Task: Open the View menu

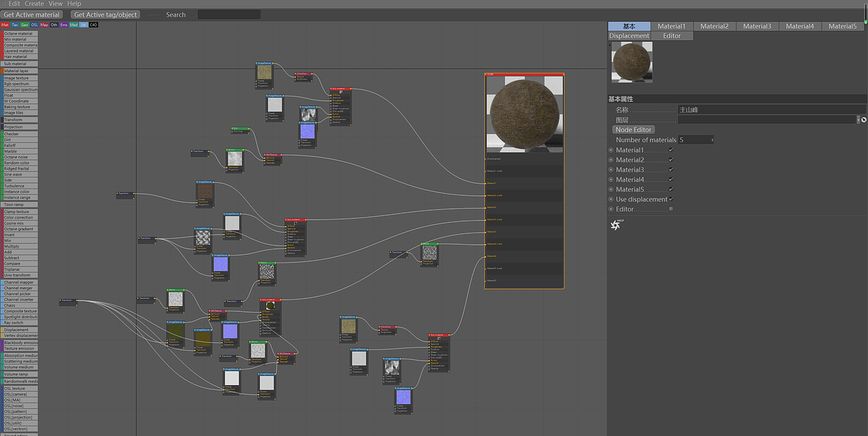Action: tap(56, 3)
